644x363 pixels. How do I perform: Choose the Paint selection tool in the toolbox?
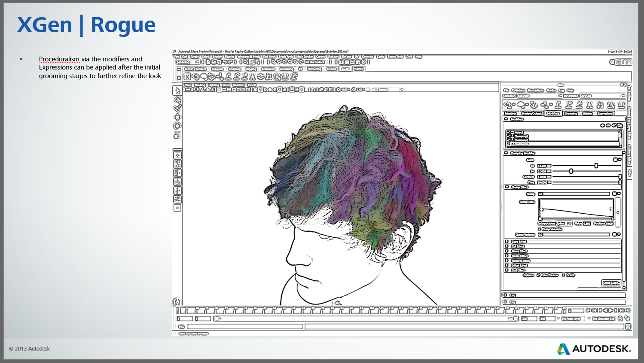tap(177, 108)
